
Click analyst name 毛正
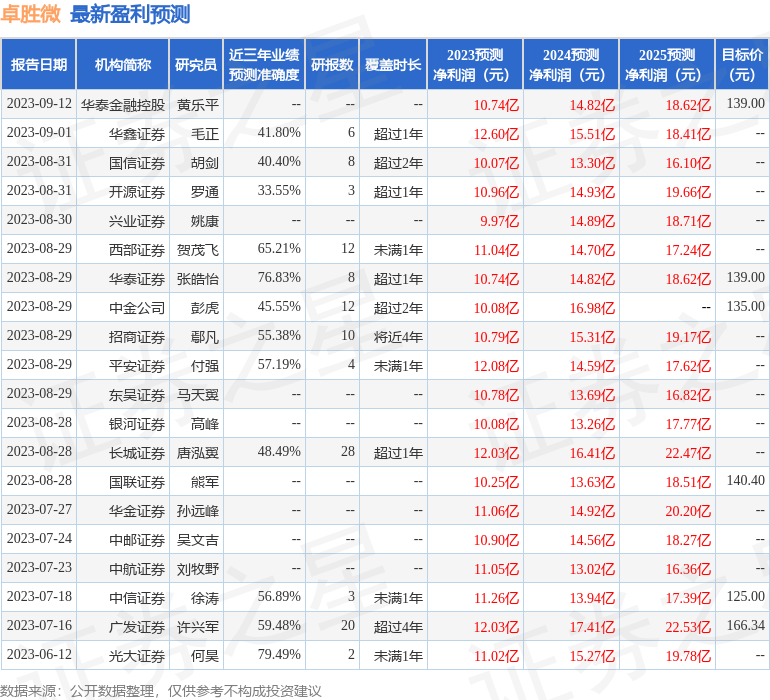205,134
